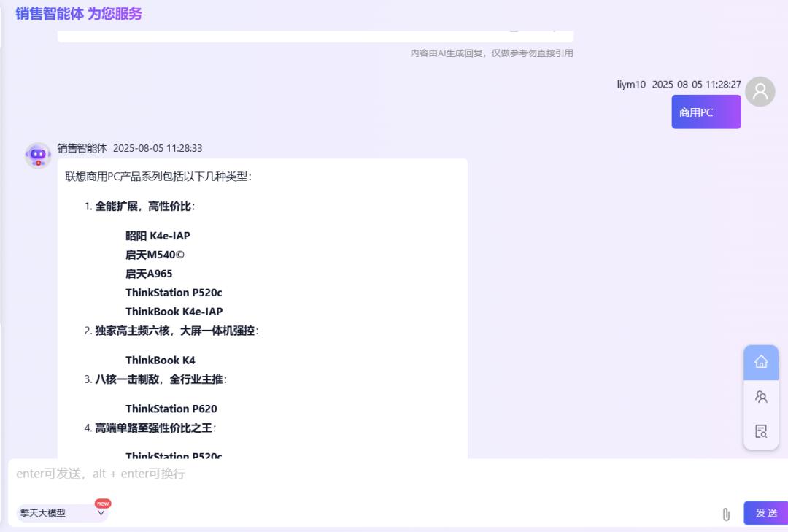Click timestamp 2025-08-05 11:28:33
The height and width of the screenshot is (532, 788).
click(x=158, y=148)
